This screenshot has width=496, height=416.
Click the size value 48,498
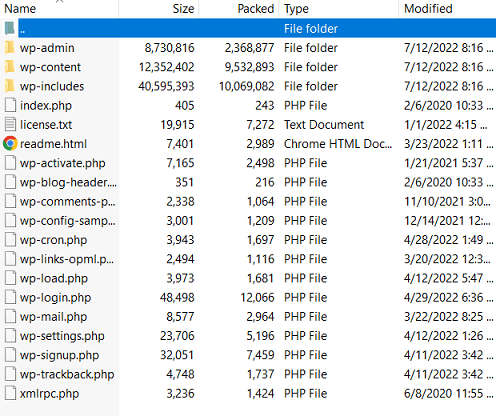point(177,298)
